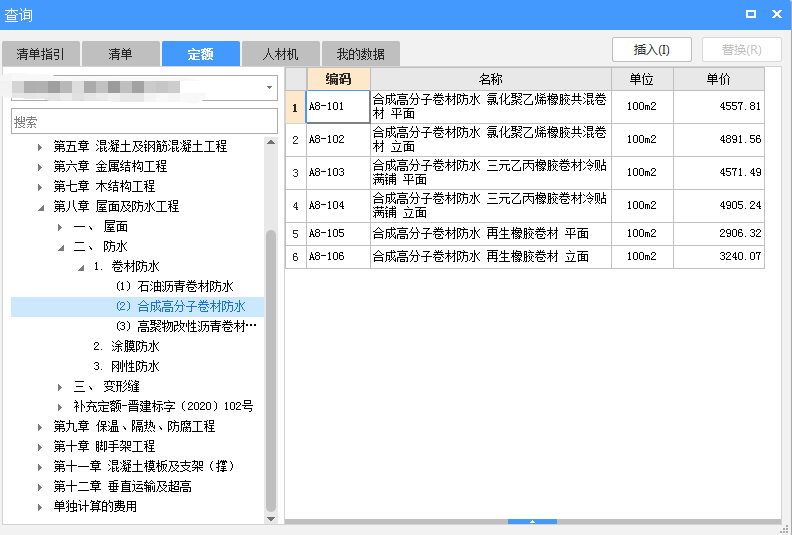Select row number 5 header

[x=295, y=234]
